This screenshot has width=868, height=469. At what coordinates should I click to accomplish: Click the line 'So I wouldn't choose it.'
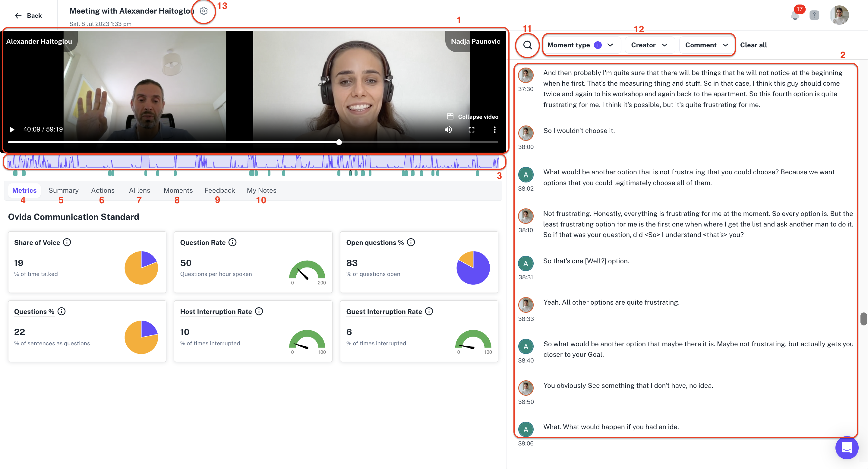[579, 131]
